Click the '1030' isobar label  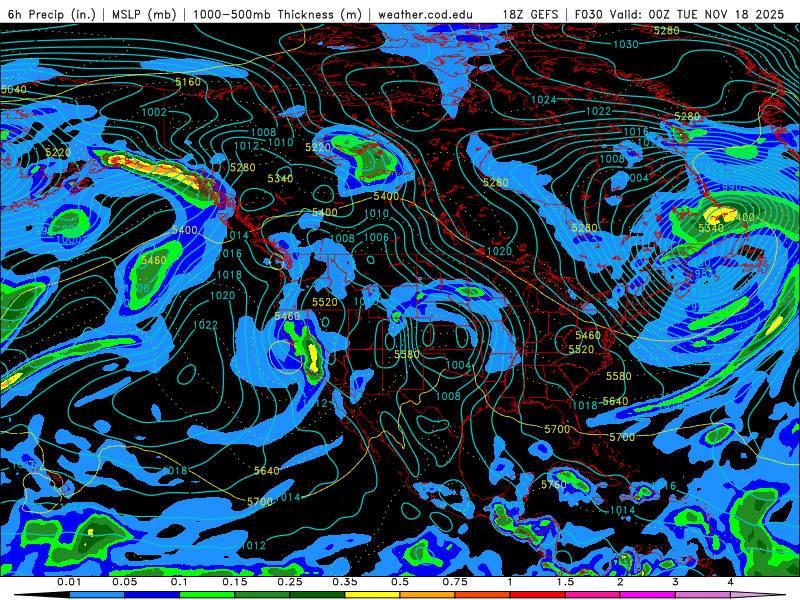click(x=626, y=44)
